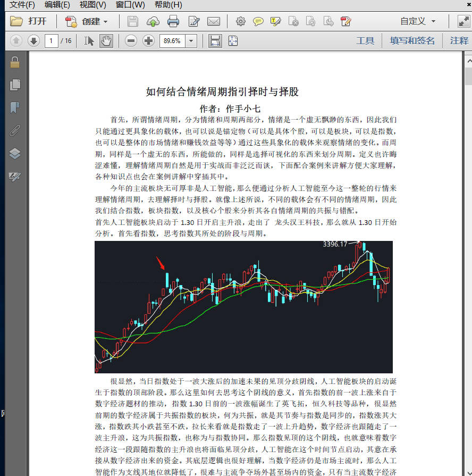472x476 pixels.
Task: Go to next page arrow
Action: pos(33,40)
